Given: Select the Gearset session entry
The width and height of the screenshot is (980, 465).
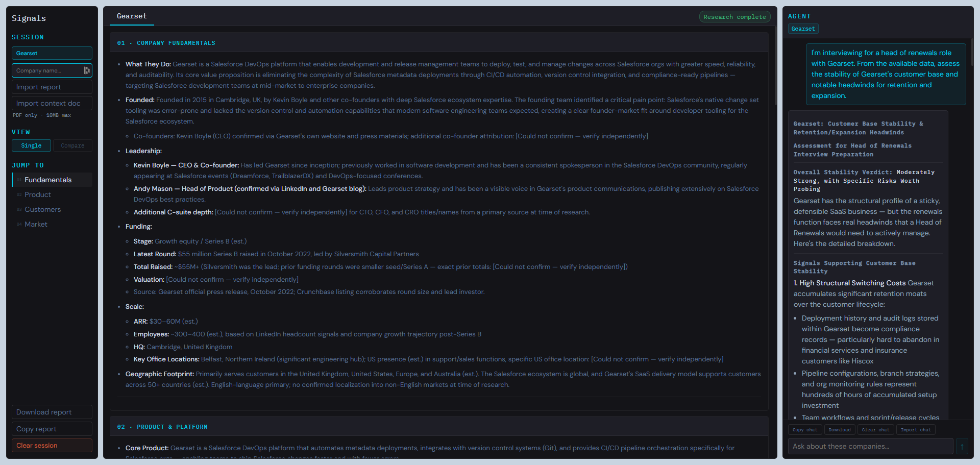Looking at the screenshot, I should (52, 53).
